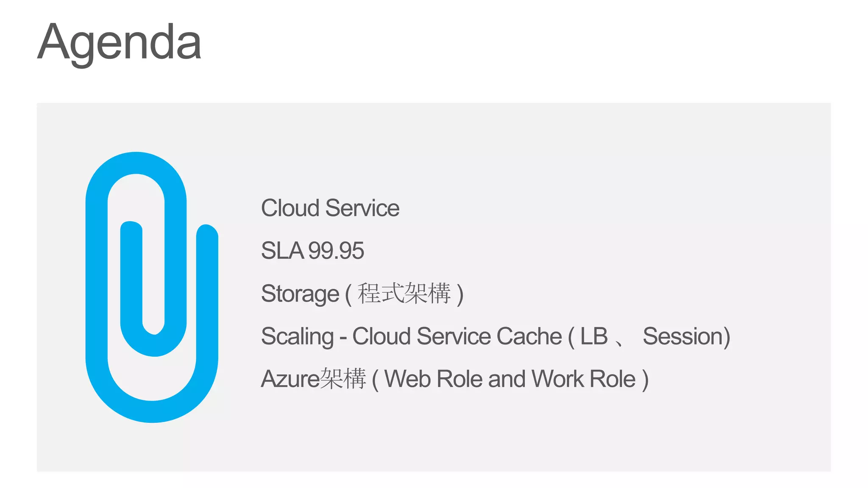Click the Work Role text
Viewport: 868px width, 488px height.
tap(583, 379)
